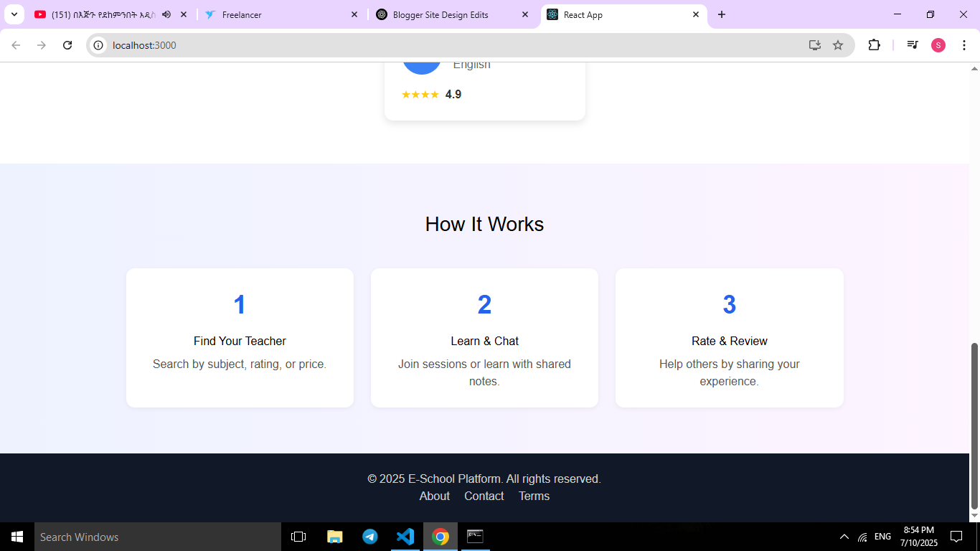This screenshot has width=980, height=551.
Task: Open the Chrome Extensions puzzle icon
Action: pyautogui.click(x=874, y=45)
